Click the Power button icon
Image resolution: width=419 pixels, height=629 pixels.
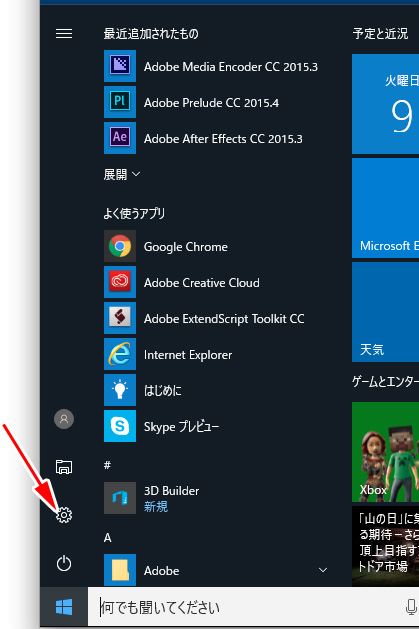[64, 564]
